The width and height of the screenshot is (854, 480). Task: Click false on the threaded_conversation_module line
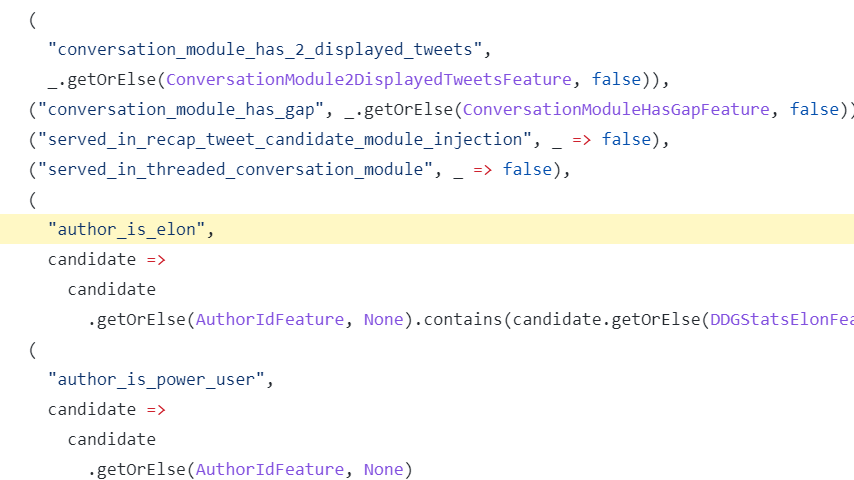pyautogui.click(x=527, y=169)
